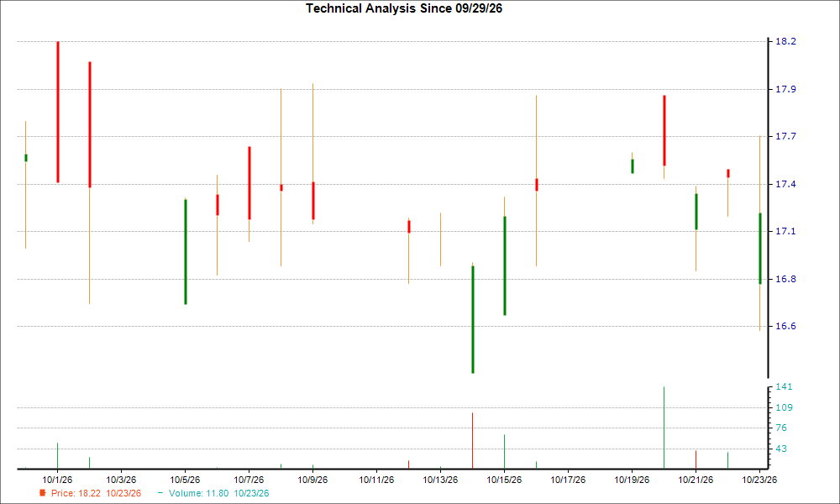
Task: Click the 10/21/26 date axis label
Action: (696, 480)
